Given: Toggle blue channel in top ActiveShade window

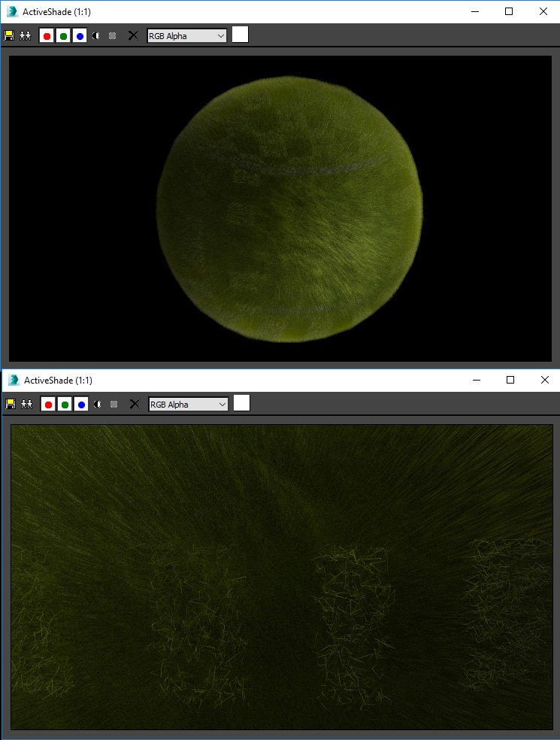Looking at the screenshot, I should [x=80, y=35].
